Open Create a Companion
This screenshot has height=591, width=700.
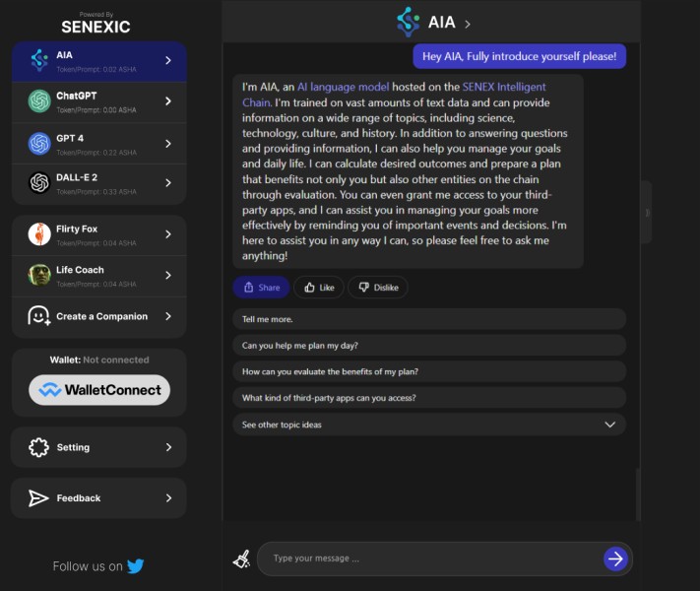click(99, 317)
